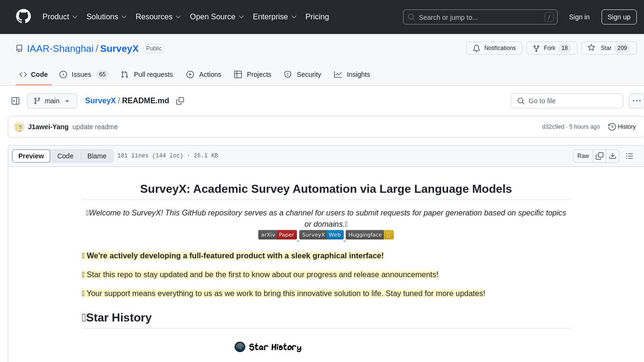The image size is (644, 362).
Task: Switch to the Projects tab
Action: click(253, 74)
